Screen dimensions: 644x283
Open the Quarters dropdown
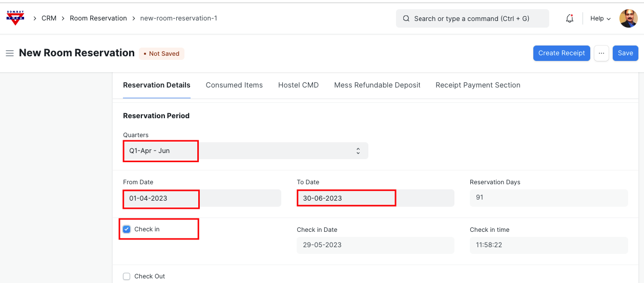pyautogui.click(x=245, y=151)
